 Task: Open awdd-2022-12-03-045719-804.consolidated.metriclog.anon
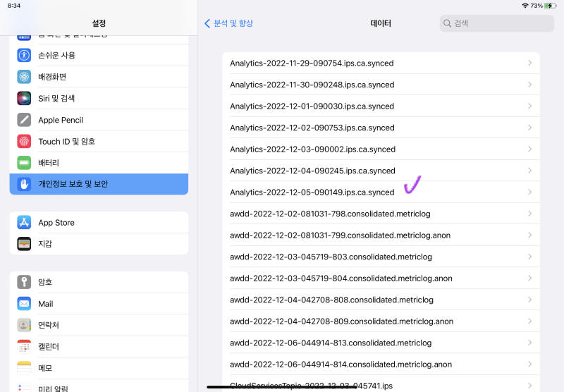click(x=381, y=278)
